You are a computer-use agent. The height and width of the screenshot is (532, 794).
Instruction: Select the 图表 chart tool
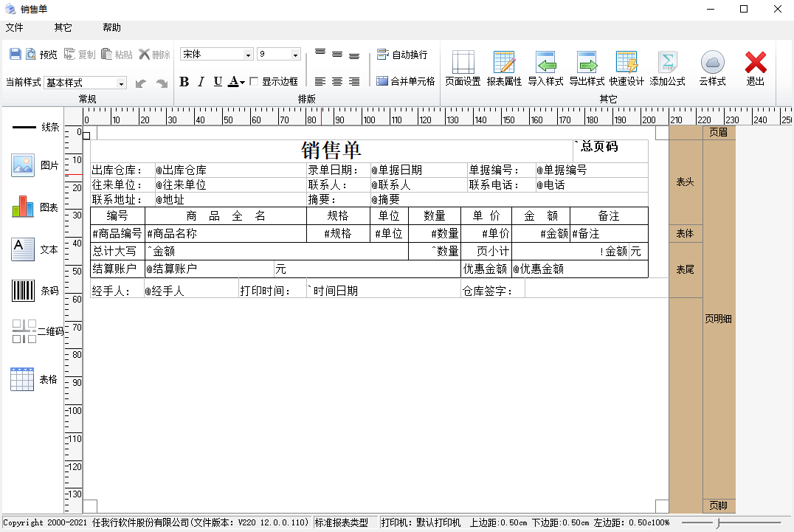pyautogui.click(x=24, y=207)
